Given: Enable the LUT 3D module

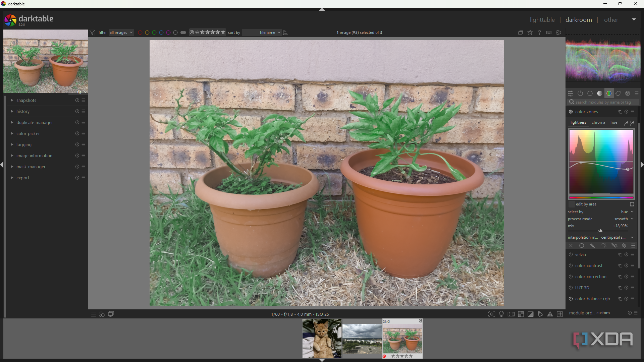Looking at the screenshot, I should click(x=571, y=288).
